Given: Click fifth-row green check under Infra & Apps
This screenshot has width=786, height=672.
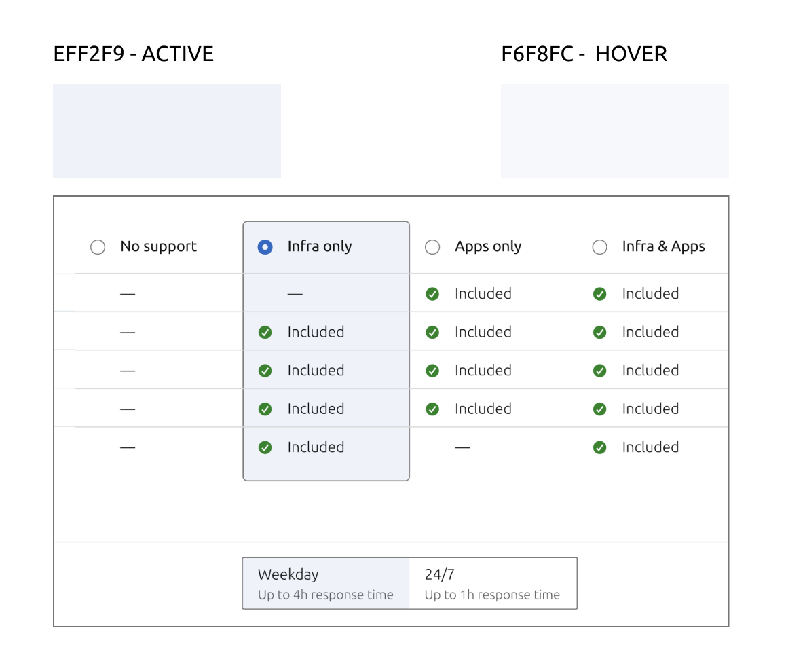Looking at the screenshot, I should click(x=600, y=447).
